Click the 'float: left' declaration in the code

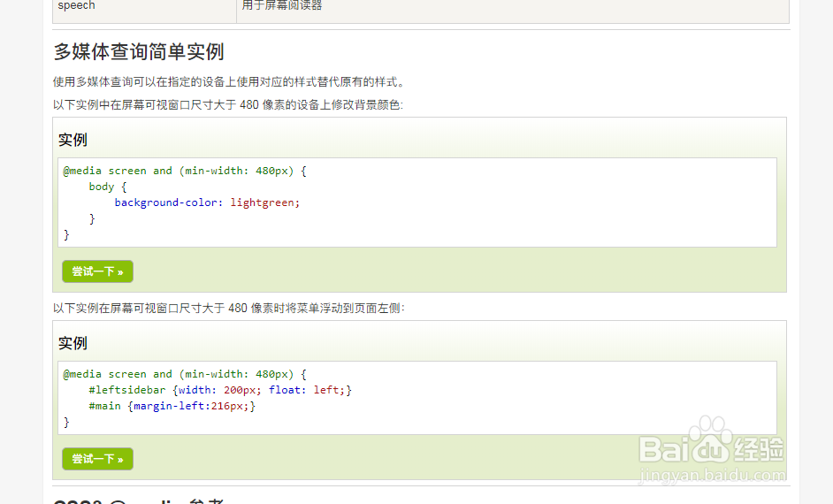point(306,390)
